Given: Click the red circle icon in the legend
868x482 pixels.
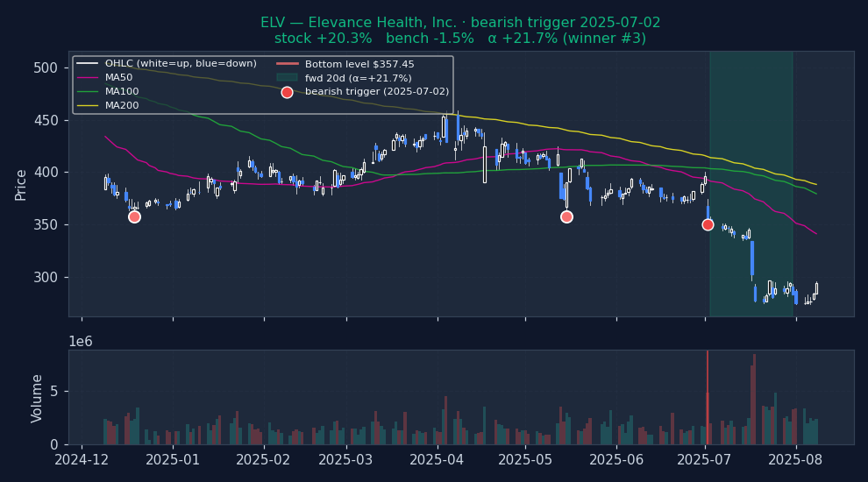Looking at the screenshot, I should point(287,92).
